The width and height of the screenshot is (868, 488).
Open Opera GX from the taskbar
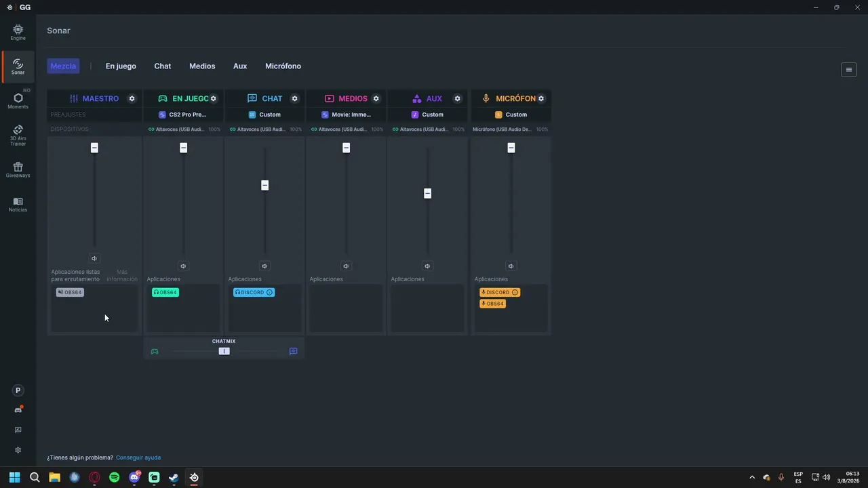[x=94, y=477]
